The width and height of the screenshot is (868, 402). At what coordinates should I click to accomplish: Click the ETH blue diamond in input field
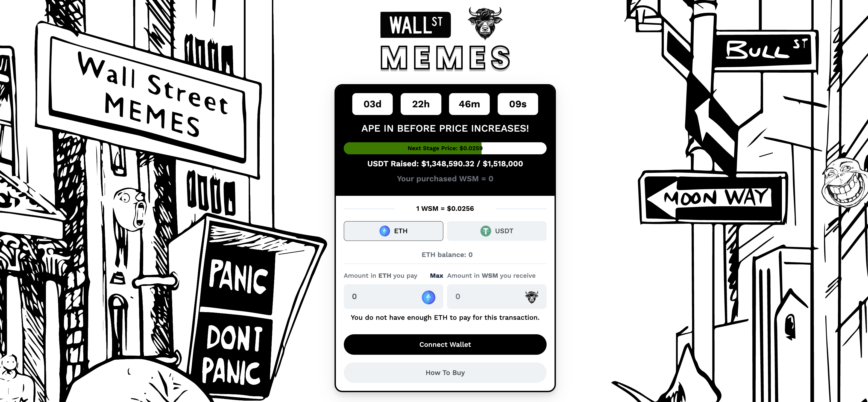(429, 296)
